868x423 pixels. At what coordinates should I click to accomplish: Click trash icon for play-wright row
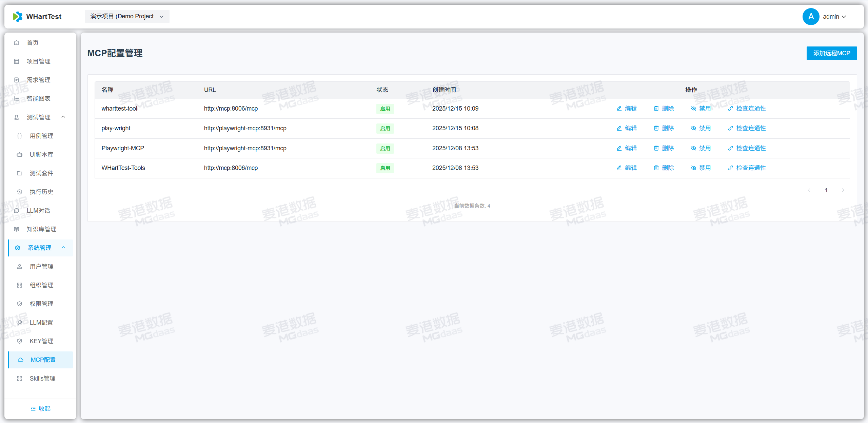(656, 128)
